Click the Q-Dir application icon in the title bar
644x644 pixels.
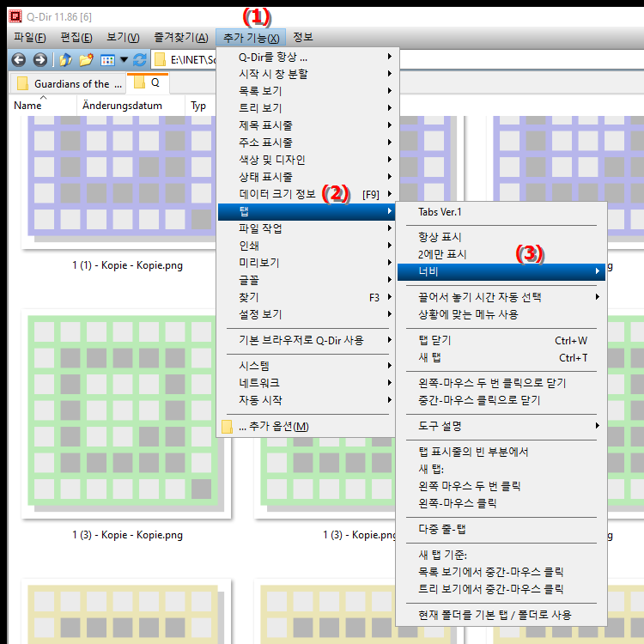point(15,16)
